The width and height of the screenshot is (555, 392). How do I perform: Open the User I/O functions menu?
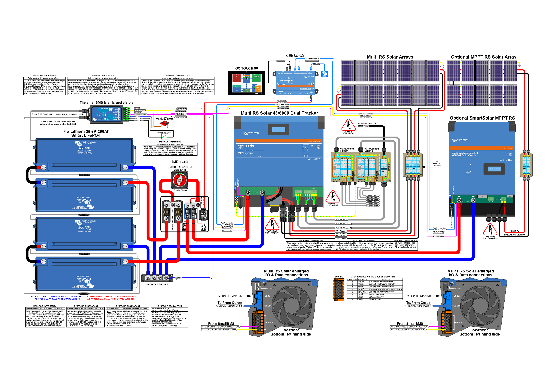(x=382, y=276)
